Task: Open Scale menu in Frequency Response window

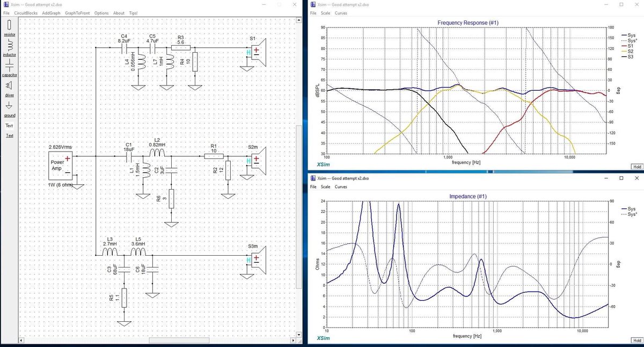Action: (326, 12)
